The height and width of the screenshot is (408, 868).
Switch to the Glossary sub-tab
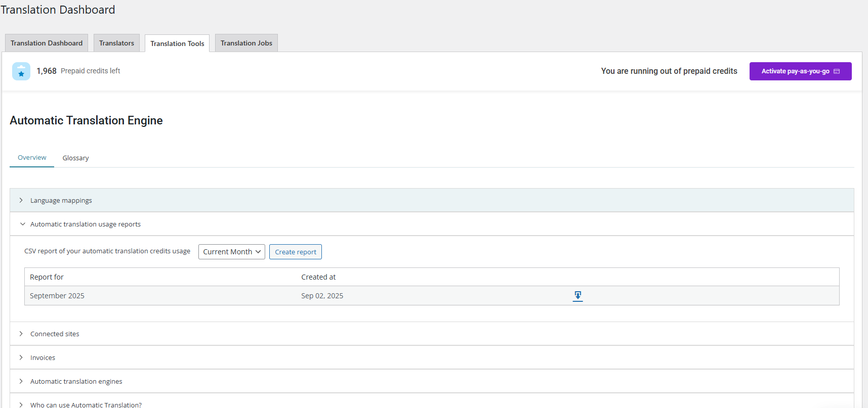click(x=75, y=158)
